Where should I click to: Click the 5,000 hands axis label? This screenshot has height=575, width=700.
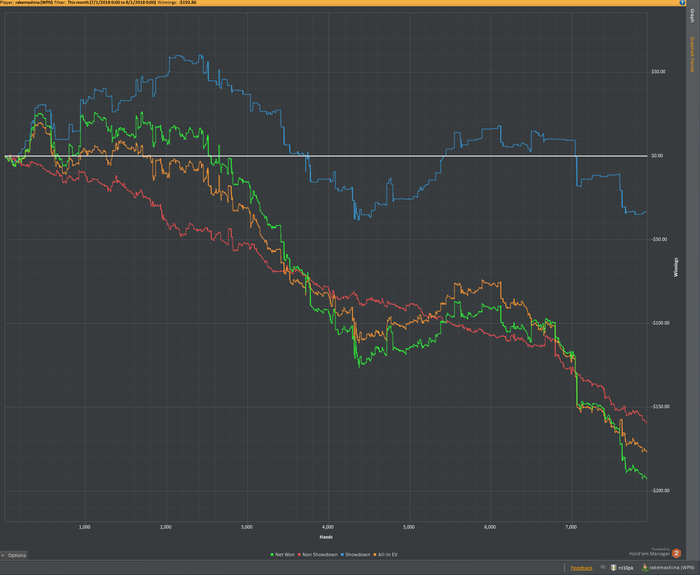(409, 527)
